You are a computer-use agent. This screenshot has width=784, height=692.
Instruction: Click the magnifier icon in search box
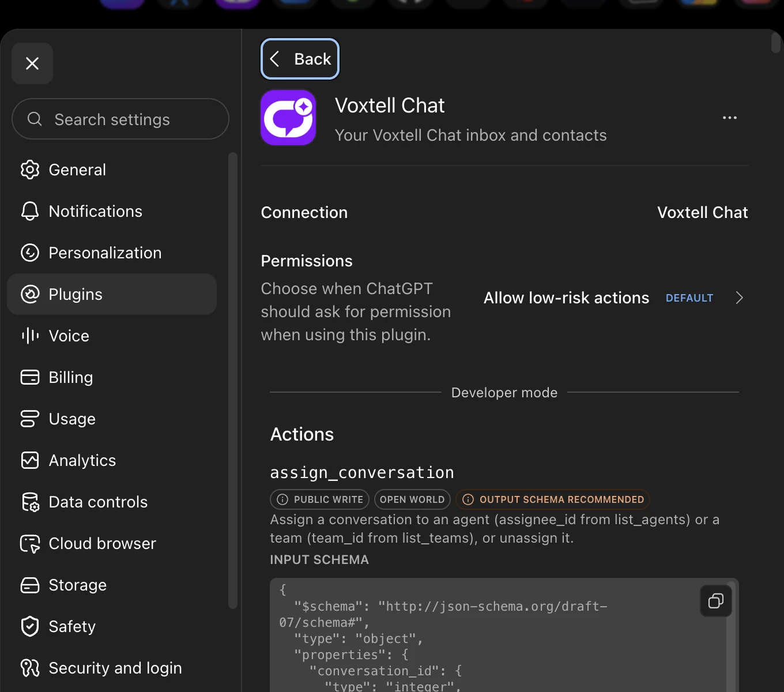pos(35,119)
